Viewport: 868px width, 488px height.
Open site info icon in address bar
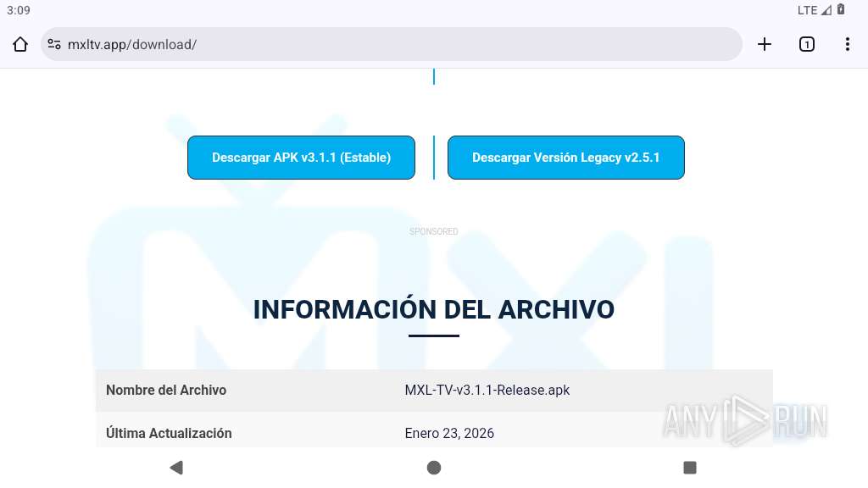(x=54, y=44)
